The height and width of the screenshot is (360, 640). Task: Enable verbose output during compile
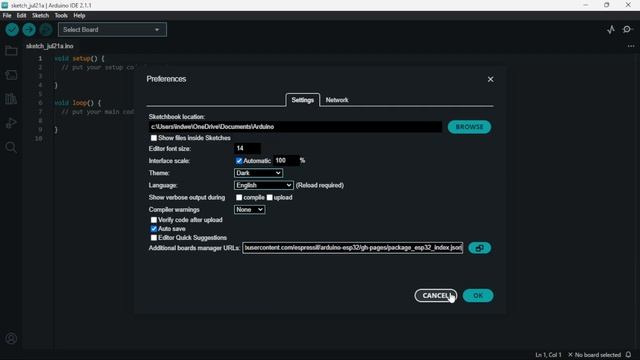(x=239, y=198)
